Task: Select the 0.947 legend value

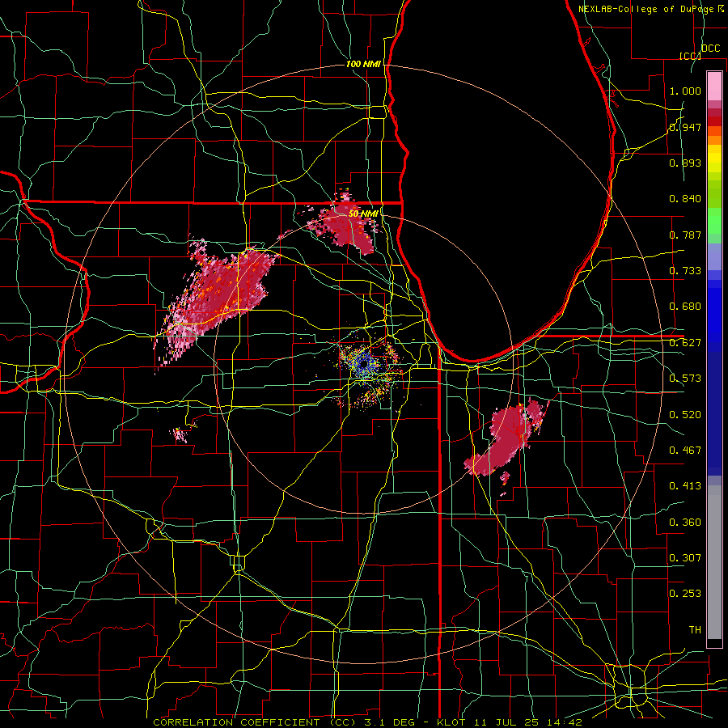Action: coord(685,127)
